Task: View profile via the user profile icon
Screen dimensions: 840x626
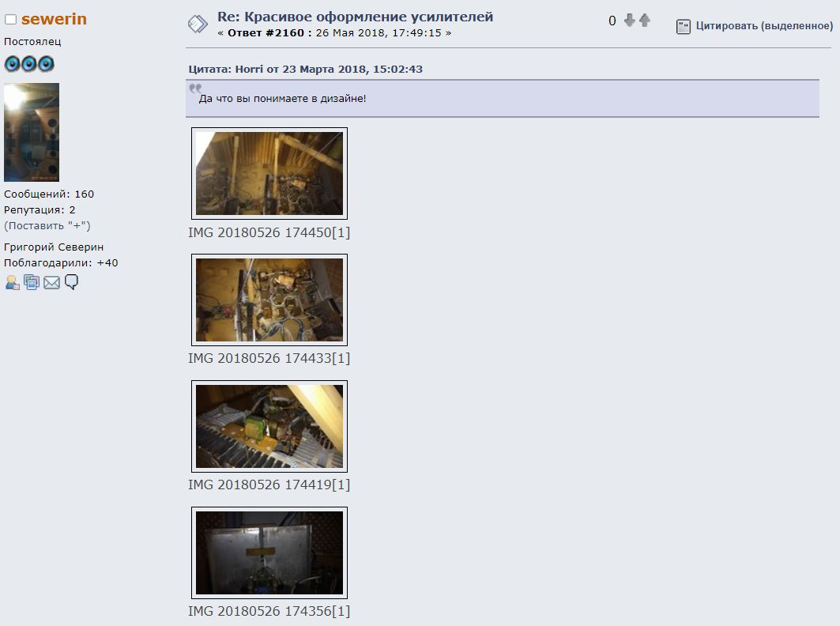Action: pos(12,282)
